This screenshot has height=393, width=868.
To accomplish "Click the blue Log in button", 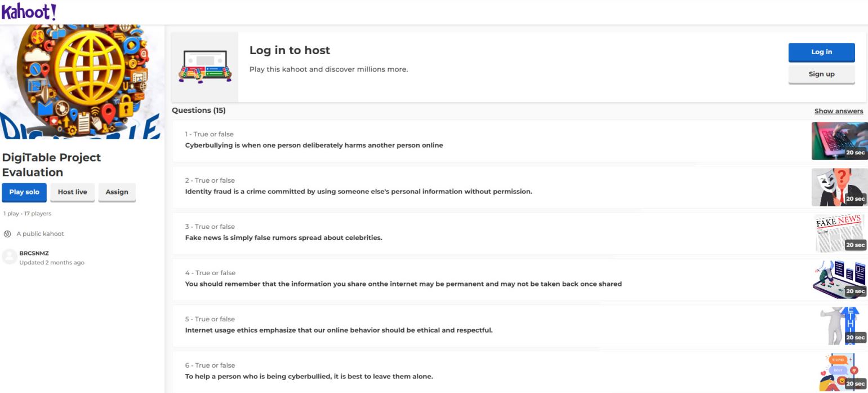I will pos(821,52).
